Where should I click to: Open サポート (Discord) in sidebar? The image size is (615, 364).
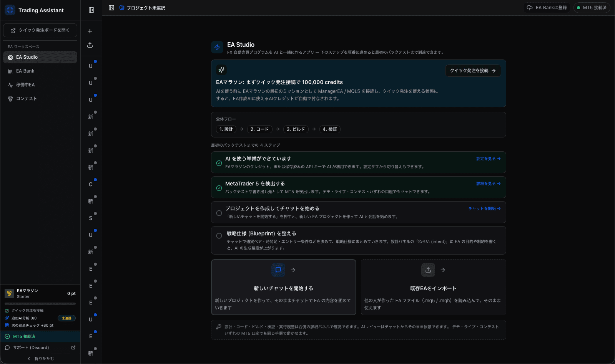pyautogui.click(x=40, y=347)
